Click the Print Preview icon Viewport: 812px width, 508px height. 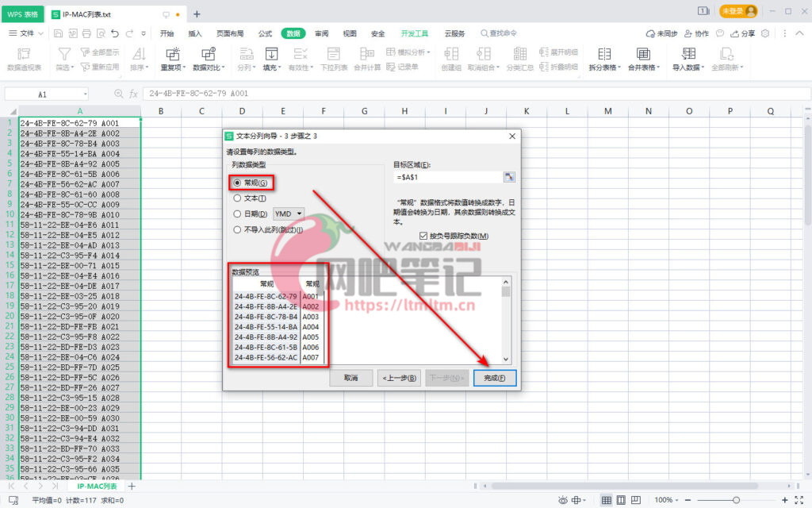tap(101, 33)
